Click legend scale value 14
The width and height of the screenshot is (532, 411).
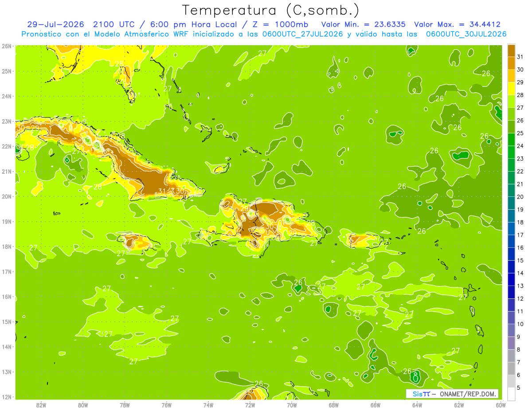(520, 273)
